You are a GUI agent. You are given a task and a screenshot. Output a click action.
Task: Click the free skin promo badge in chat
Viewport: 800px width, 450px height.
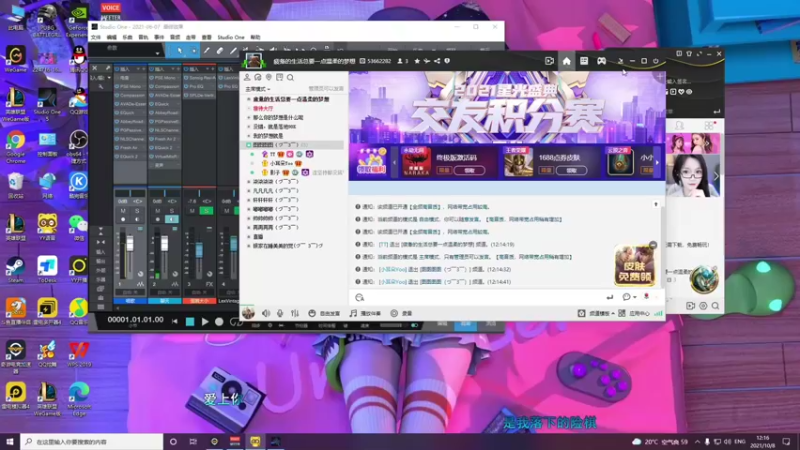click(x=635, y=265)
